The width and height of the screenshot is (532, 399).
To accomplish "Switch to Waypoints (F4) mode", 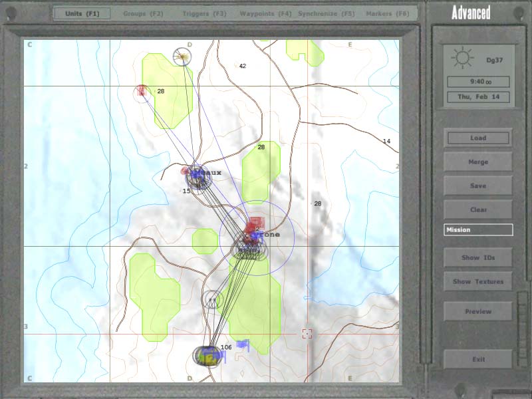I will [267, 13].
